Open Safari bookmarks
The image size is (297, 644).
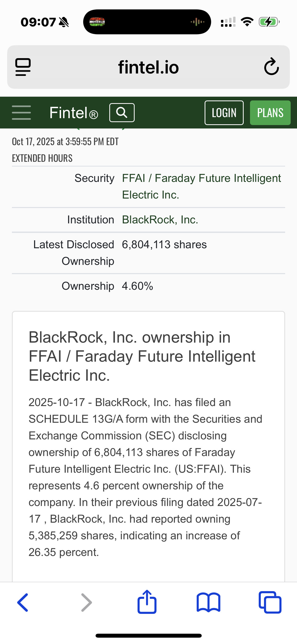(x=208, y=602)
